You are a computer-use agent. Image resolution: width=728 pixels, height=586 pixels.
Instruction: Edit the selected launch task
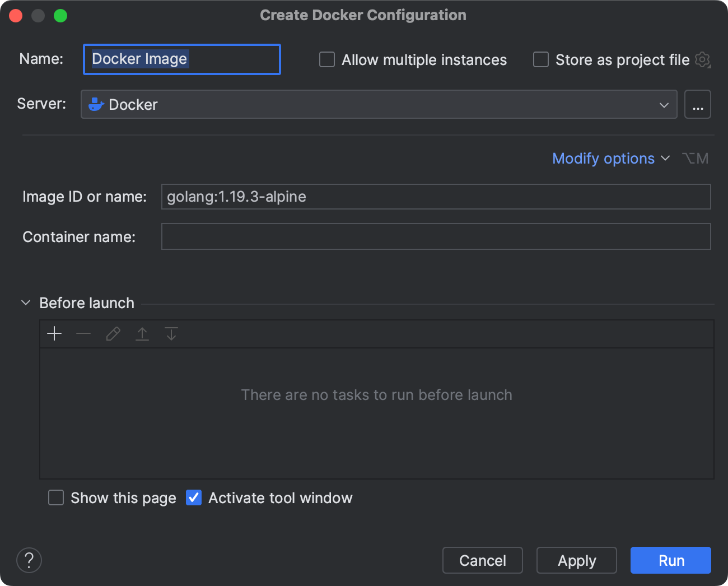[x=113, y=333]
